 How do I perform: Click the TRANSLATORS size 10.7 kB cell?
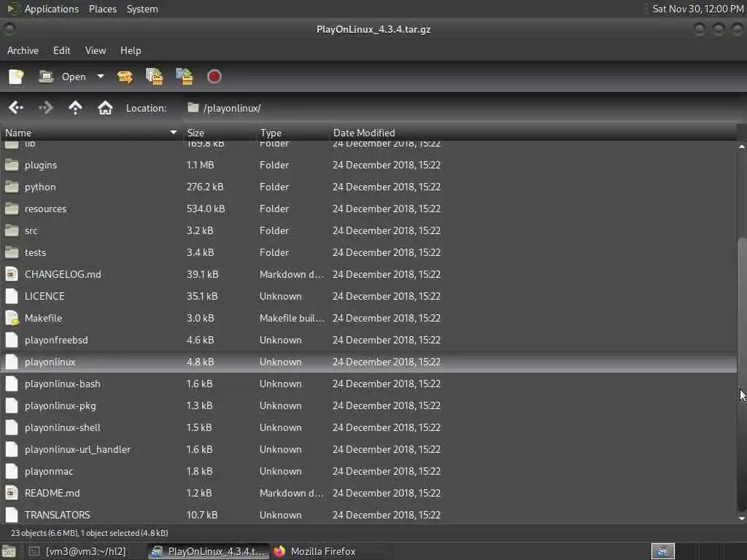tap(202, 515)
